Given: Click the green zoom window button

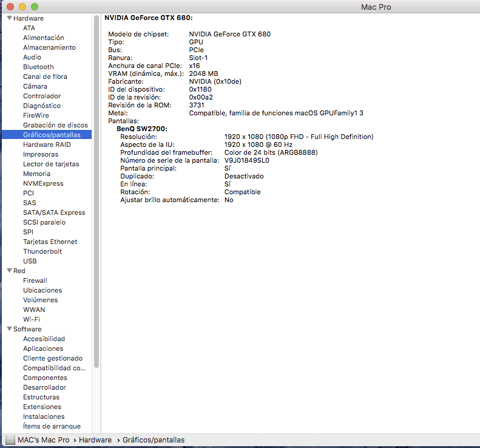Looking at the screenshot, I should (x=35, y=7).
